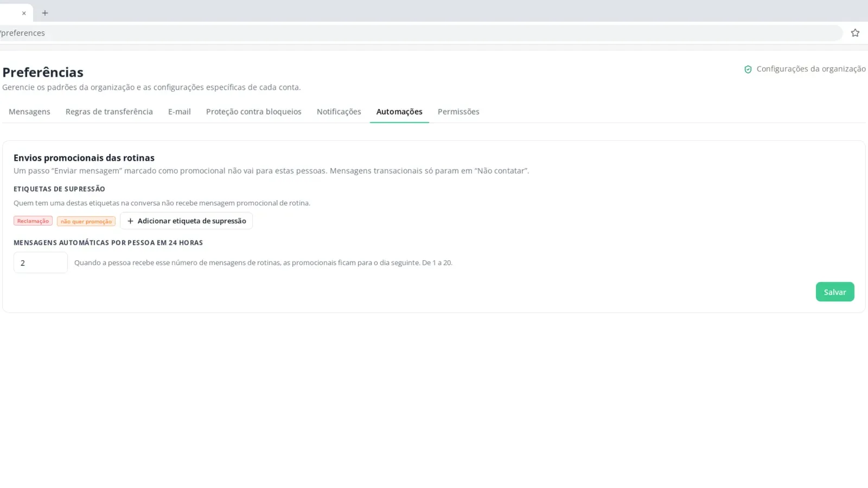The width and height of the screenshot is (868, 488).
Task: Select the Automações tab
Action: coord(399,112)
